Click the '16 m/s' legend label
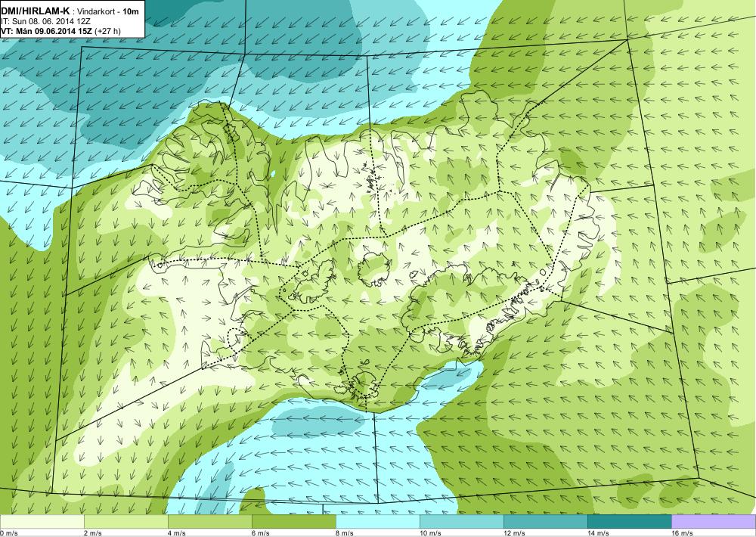Viewport: 756px width, 537px height. [682, 533]
